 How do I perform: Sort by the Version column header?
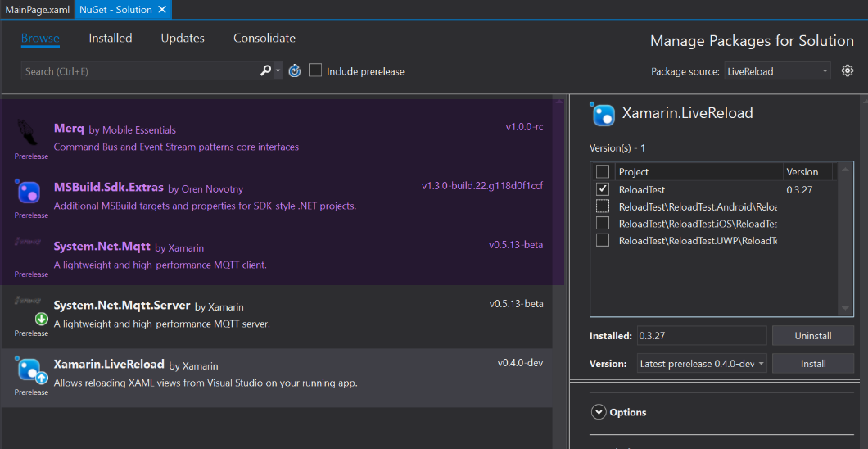pyautogui.click(x=807, y=171)
